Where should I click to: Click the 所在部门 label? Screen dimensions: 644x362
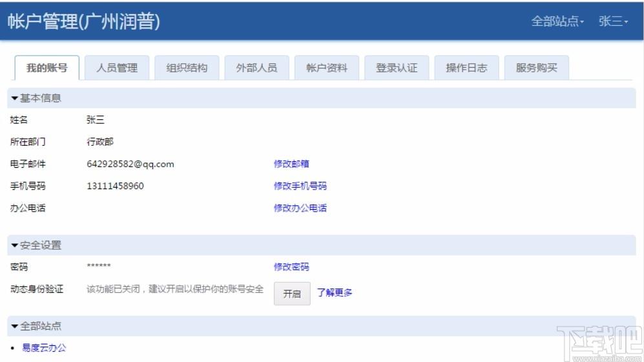pyautogui.click(x=28, y=142)
